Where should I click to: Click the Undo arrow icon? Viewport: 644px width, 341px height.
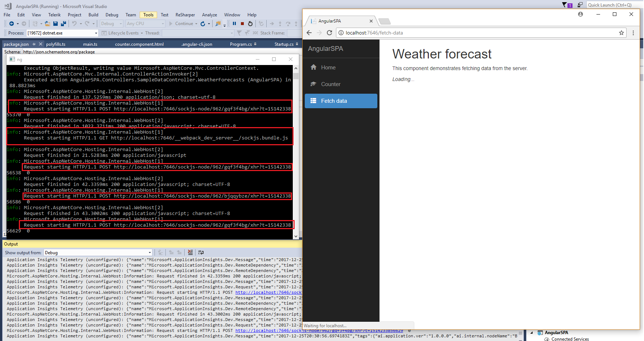(x=74, y=24)
